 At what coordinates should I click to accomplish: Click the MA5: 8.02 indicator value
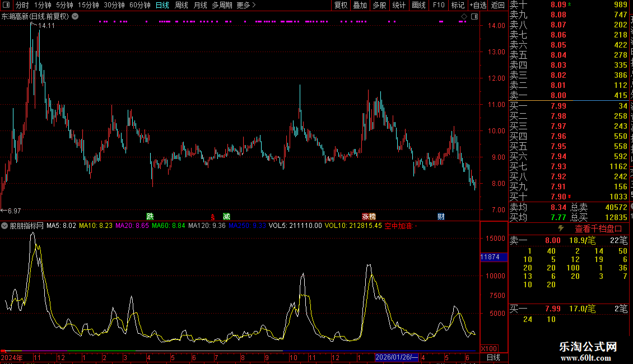click(62, 226)
